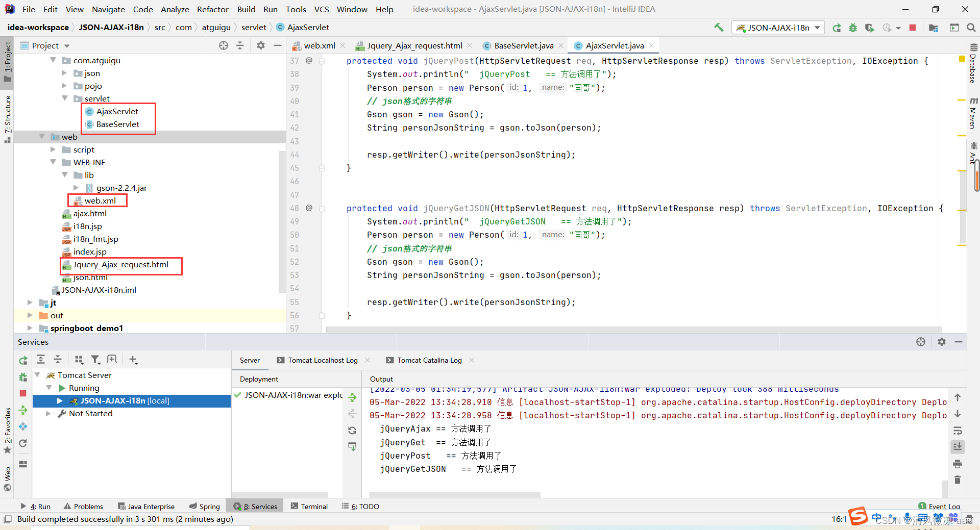Open the Tomcat Catalina Log tab
980x530 pixels.
point(429,360)
